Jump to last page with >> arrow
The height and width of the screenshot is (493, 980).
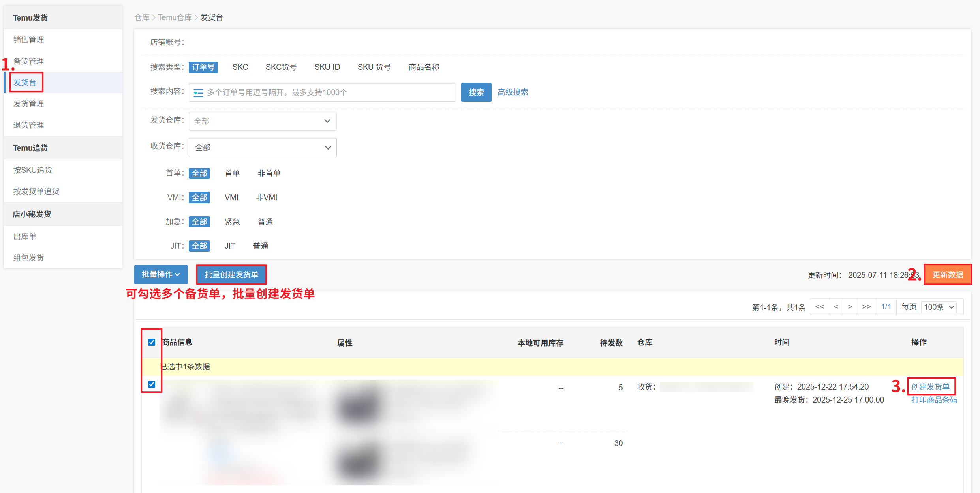(x=866, y=307)
